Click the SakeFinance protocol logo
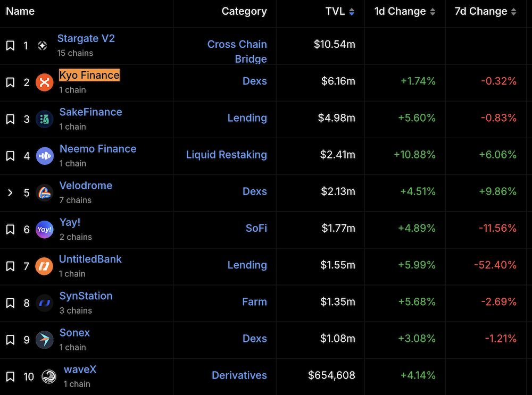532x395 pixels. 45,119
